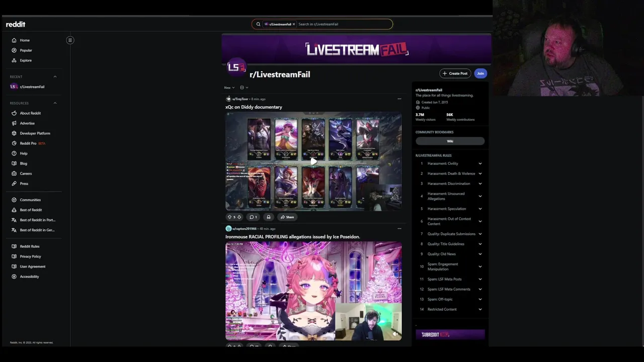The height and width of the screenshot is (362, 644).
Task: Expand rule 1 Harassment: Civility
Action: 480,163
